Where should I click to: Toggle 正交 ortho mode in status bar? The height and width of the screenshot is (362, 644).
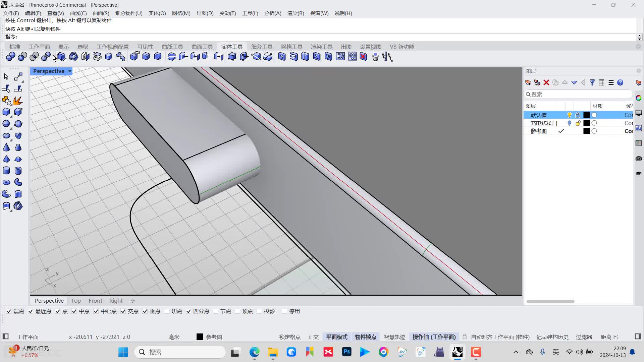tap(313, 337)
